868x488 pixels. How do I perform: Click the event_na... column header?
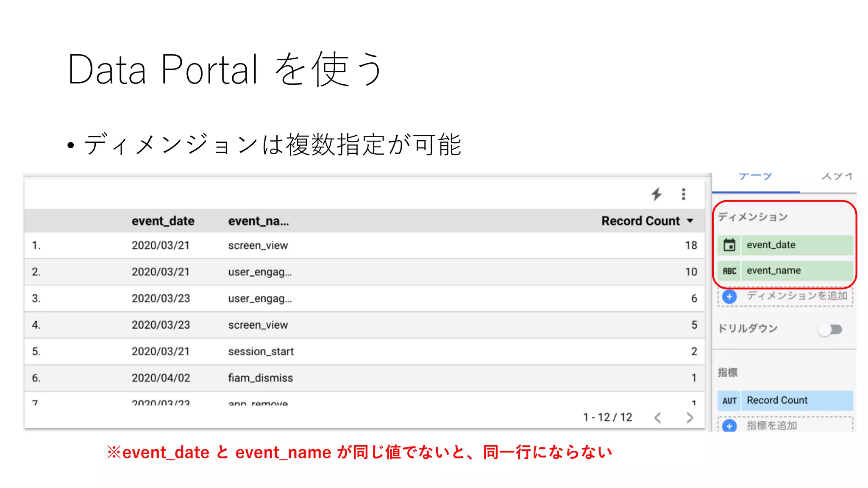pyautogui.click(x=259, y=221)
